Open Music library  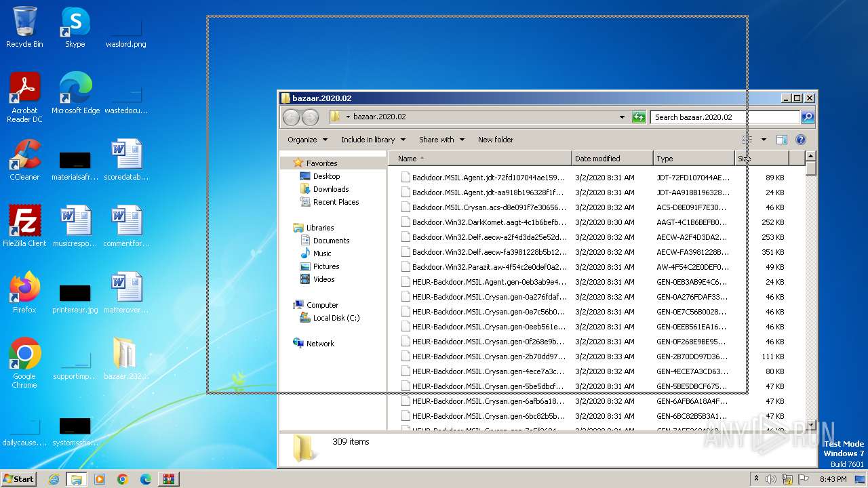[322, 253]
